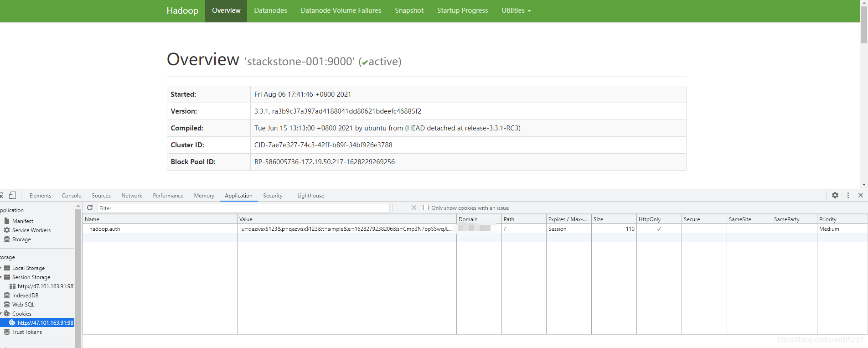Toggle the device toolbar icon in DevTools

12,195
